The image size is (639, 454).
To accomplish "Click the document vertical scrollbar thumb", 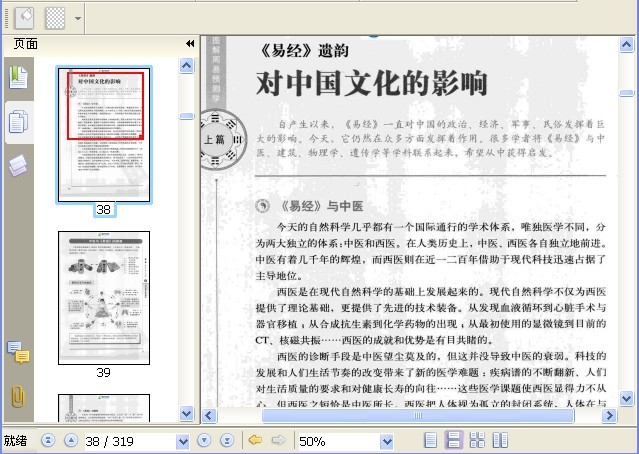I will coord(626,93).
